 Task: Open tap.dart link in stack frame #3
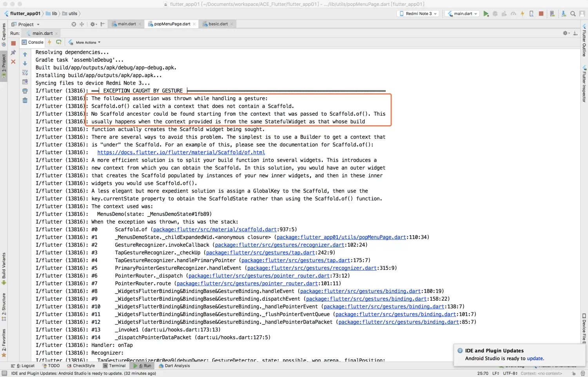[260, 253]
